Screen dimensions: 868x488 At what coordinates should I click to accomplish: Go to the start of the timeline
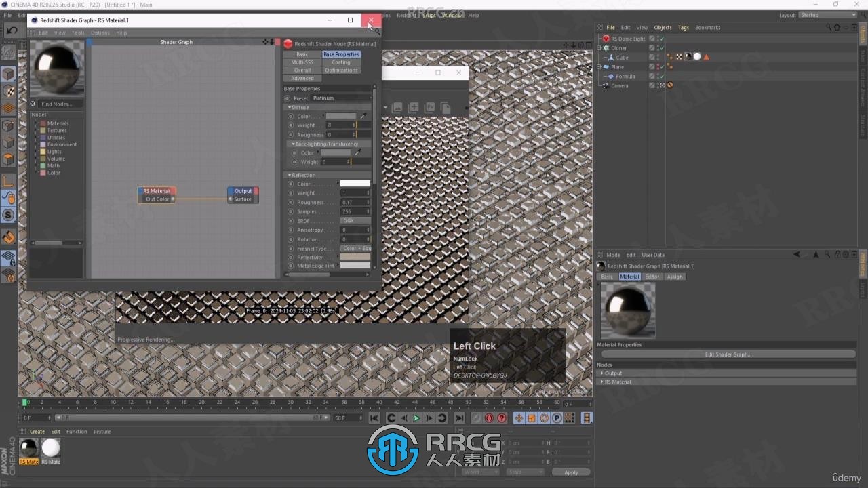pyautogui.click(x=374, y=418)
